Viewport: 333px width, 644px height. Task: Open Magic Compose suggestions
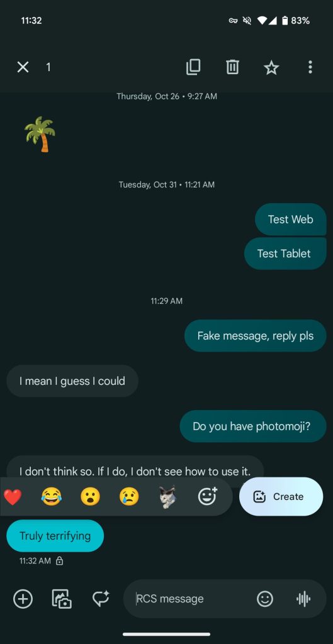point(101,599)
